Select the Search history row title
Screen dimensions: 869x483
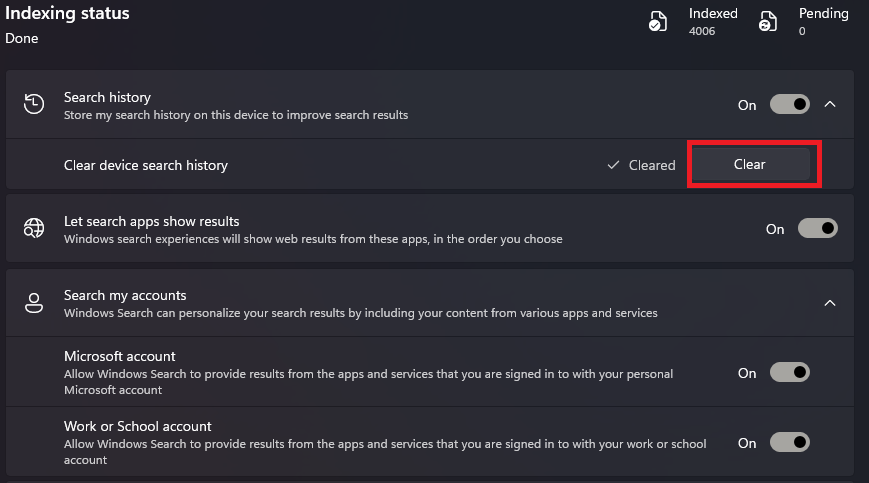click(108, 97)
